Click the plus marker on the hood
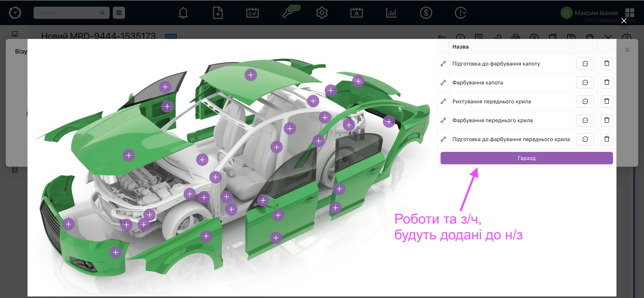Viewport: 644px width, 298px height. [x=129, y=156]
